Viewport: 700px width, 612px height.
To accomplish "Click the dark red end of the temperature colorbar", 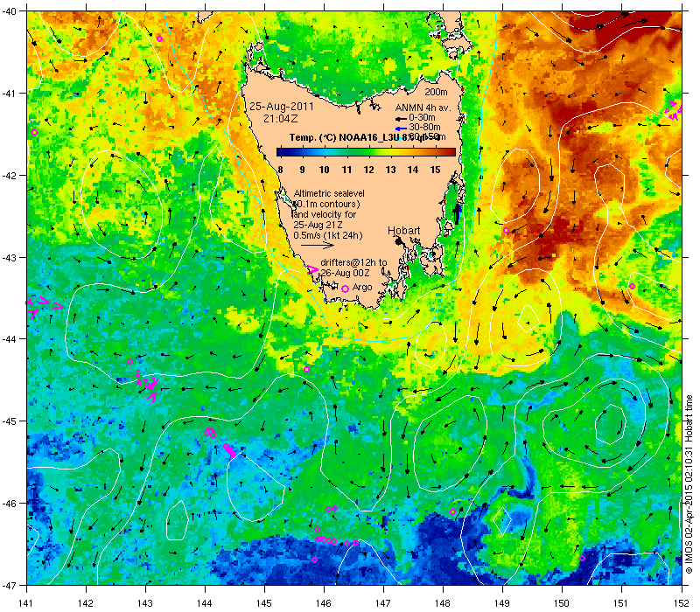I will click(x=452, y=152).
